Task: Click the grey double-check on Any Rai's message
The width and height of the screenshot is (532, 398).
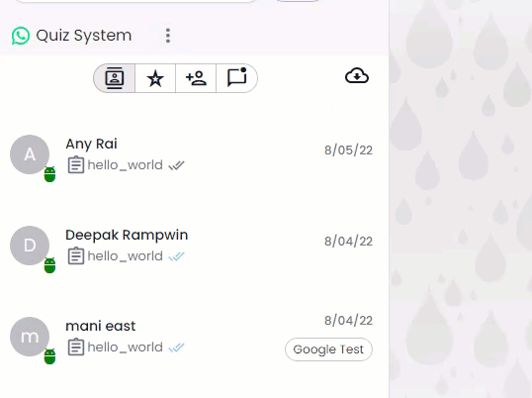Action: (x=176, y=165)
